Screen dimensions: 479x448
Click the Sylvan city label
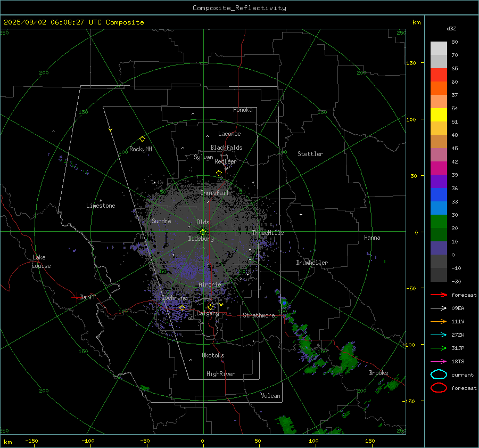tap(203, 157)
